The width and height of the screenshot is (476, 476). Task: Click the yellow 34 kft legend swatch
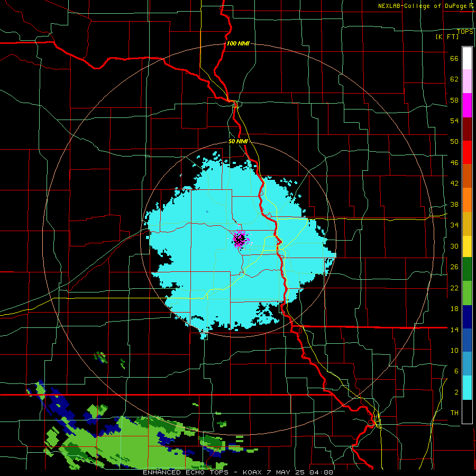coord(467,246)
